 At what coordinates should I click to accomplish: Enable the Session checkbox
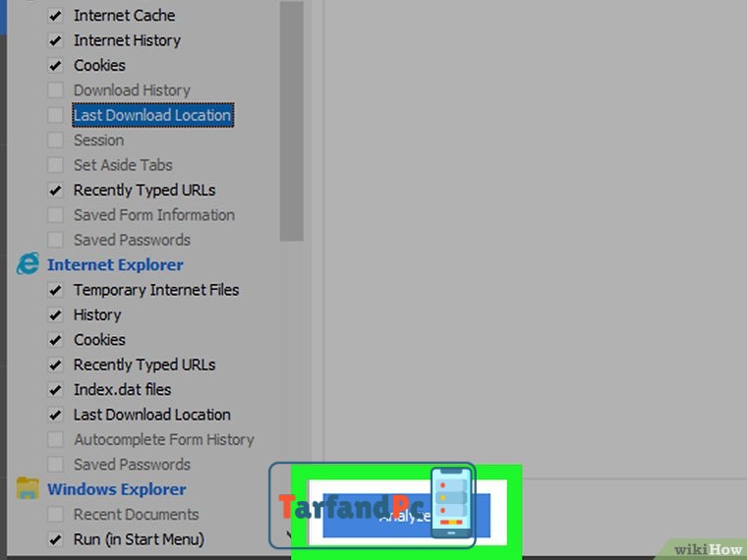[x=55, y=140]
